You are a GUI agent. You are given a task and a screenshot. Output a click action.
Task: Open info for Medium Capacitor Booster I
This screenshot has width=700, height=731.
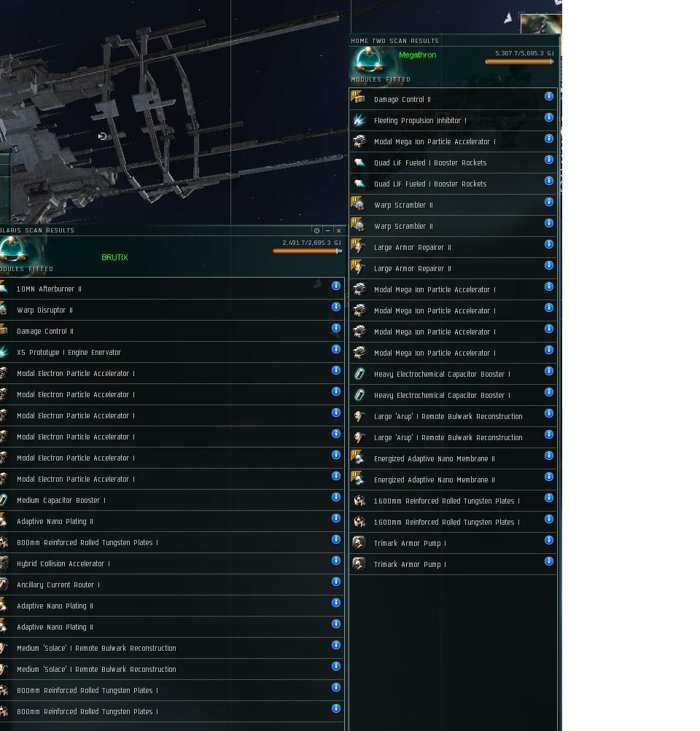[335, 497]
